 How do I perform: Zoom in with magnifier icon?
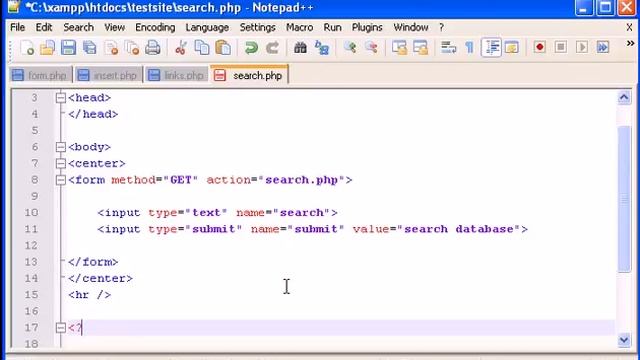[x=350, y=48]
